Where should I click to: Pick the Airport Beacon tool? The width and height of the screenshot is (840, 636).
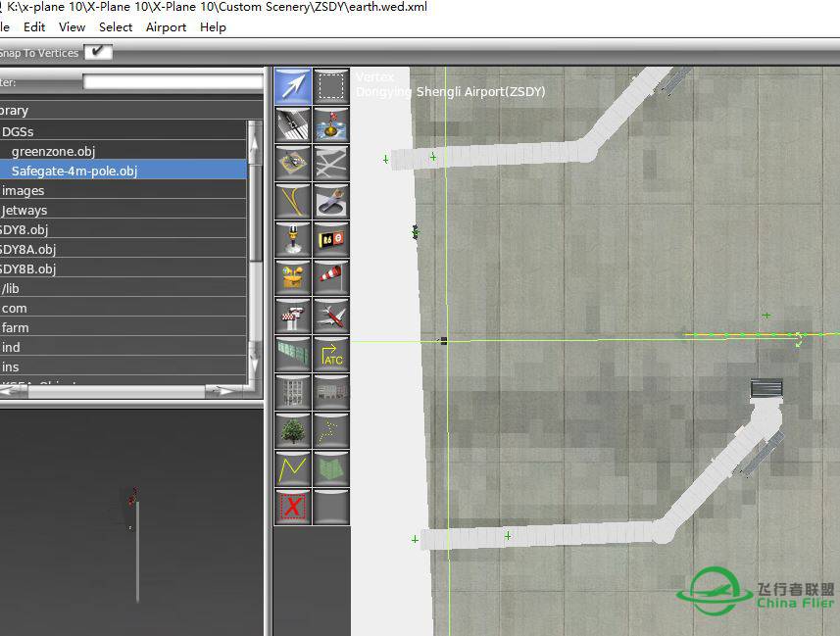(292, 277)
